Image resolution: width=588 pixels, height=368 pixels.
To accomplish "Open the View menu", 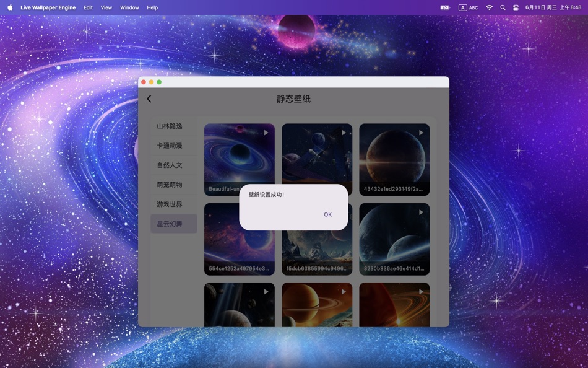I will [x=106, y=7].
